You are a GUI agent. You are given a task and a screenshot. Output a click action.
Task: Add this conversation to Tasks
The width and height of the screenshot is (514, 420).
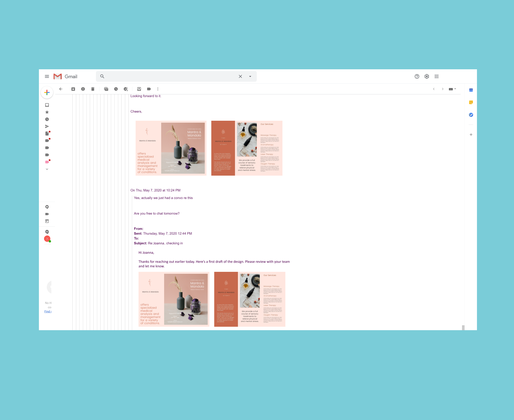click(x=126, y=89)
